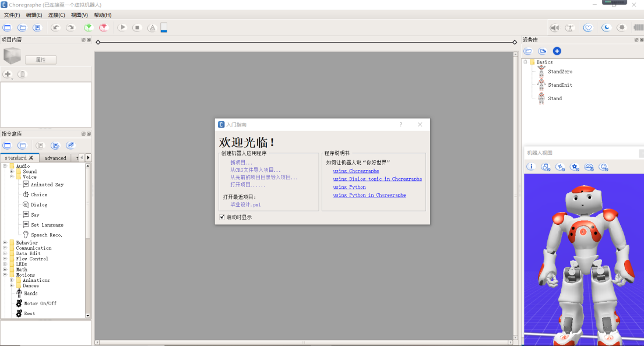
Task: Click new box library icon
Action: 7,145
